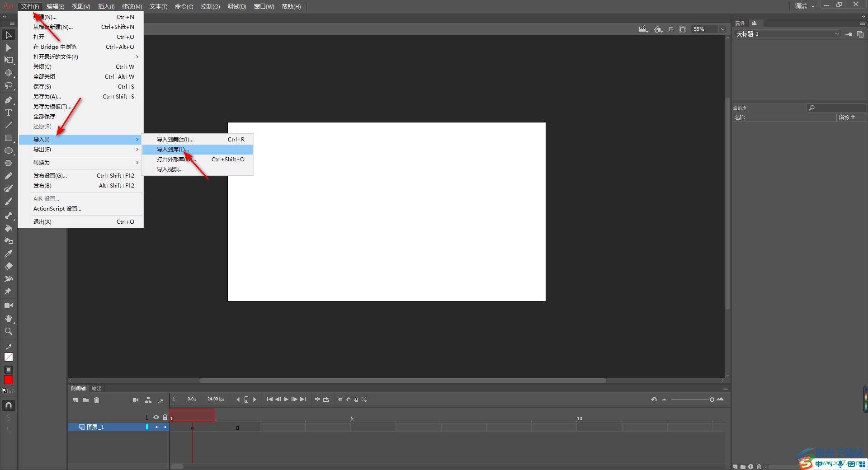Click 全部保存 in File menu

[x=81, y=116]
